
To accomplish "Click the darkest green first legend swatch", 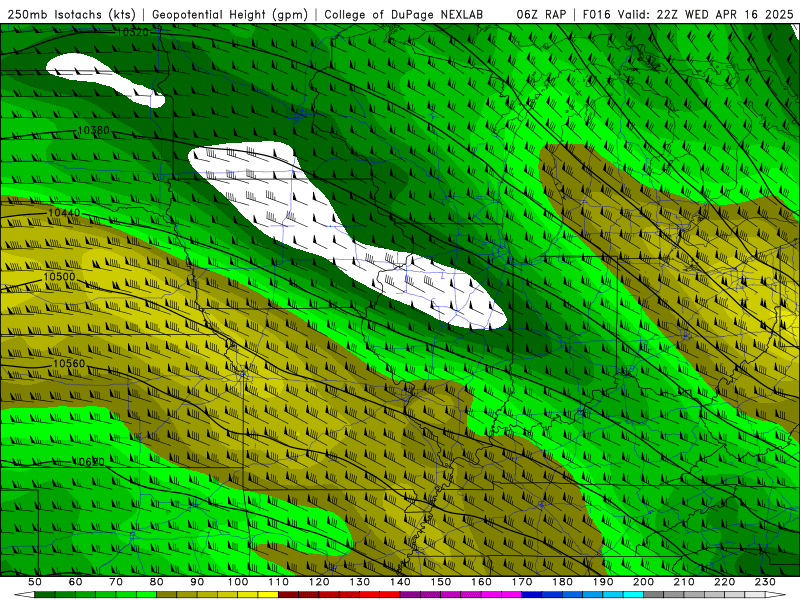I will 45,595.
